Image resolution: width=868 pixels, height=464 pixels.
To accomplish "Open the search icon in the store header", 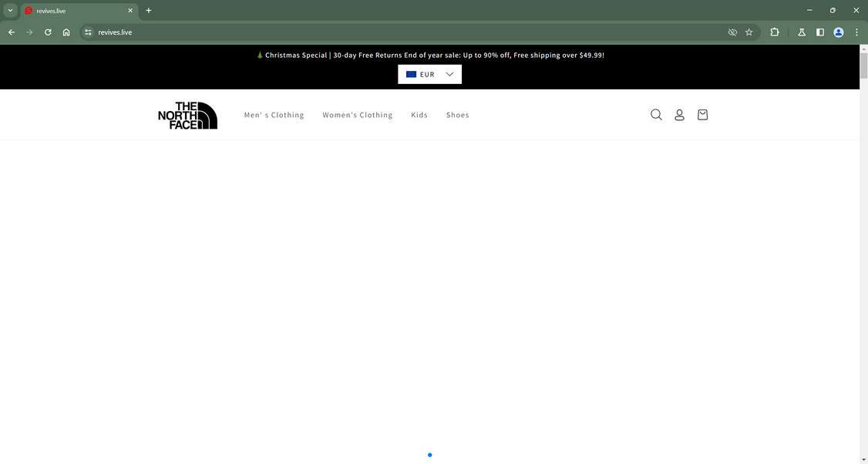I will pos(656,115).
